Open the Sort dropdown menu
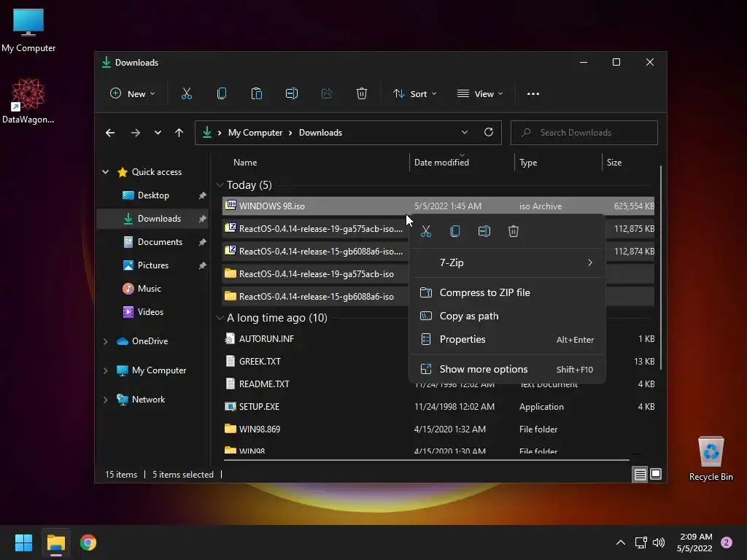 click(x=414, y=94)
